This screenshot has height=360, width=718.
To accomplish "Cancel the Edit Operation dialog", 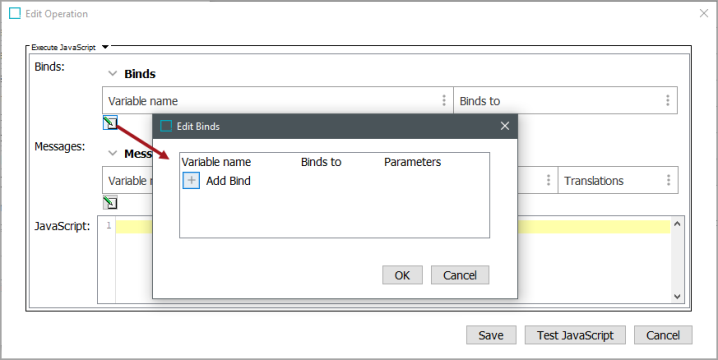I will click(663, 335).
